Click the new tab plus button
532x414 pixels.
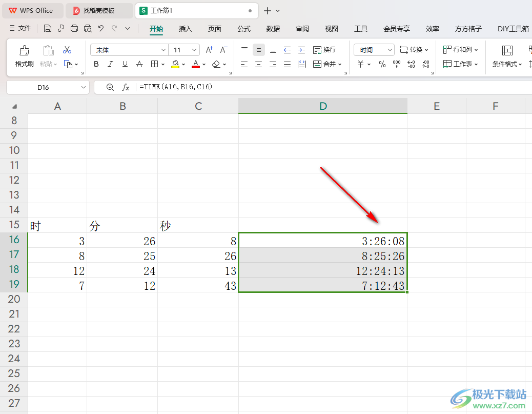268,11
